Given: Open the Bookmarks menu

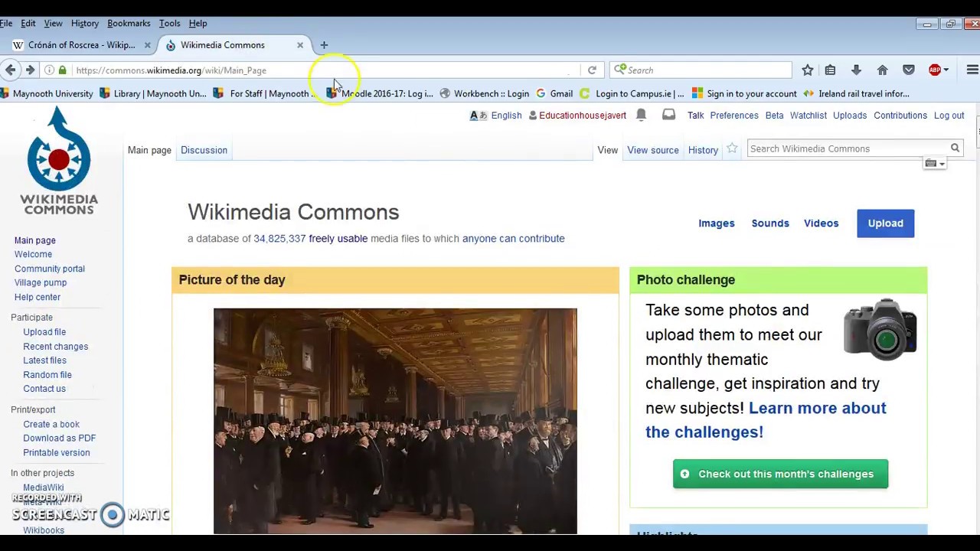Looking at the screenshot, I should (129, 23).
